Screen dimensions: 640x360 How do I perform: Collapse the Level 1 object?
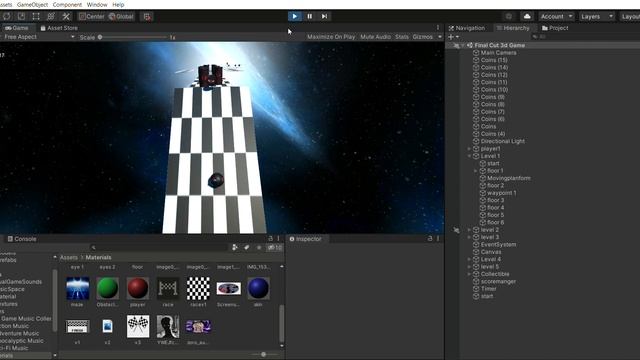[469, 156]
